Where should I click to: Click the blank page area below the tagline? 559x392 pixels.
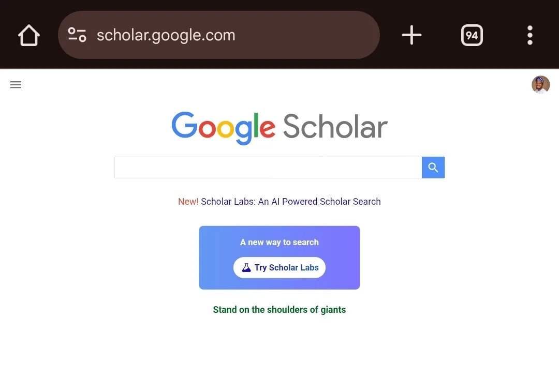(279, 357)
